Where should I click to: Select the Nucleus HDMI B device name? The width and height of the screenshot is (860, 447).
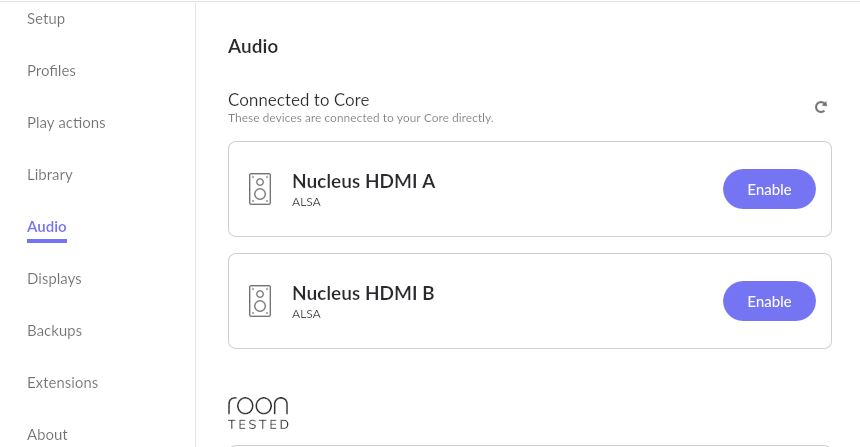(363, 293)
